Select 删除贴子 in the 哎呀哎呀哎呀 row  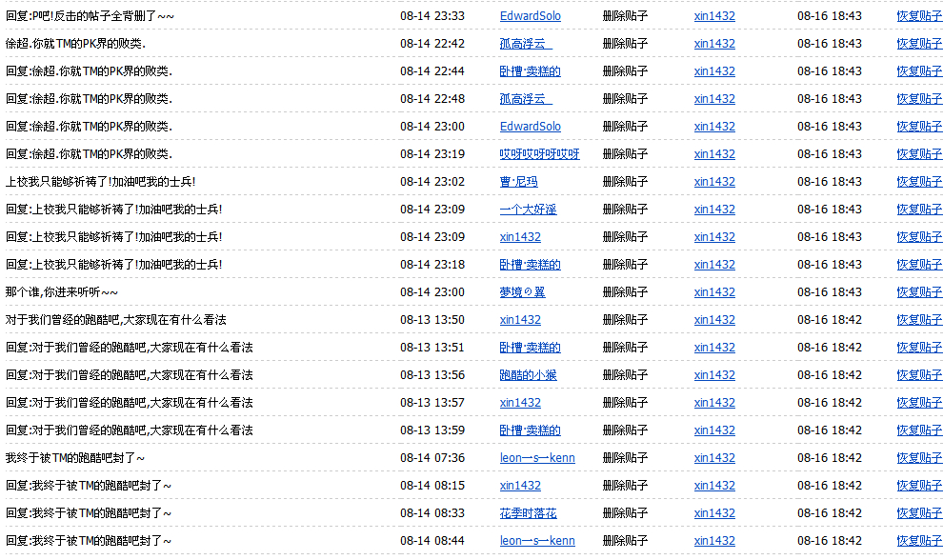(625, 154)
